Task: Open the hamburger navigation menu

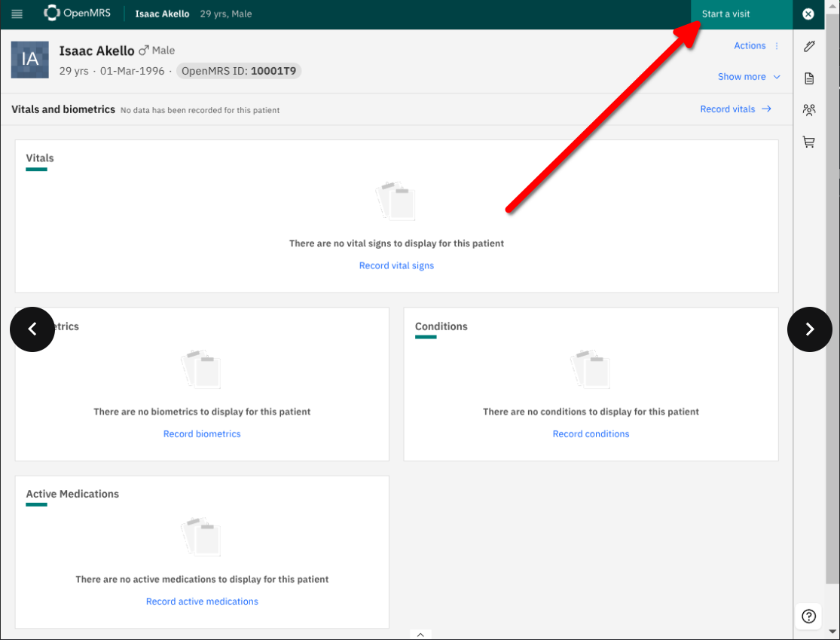Action: coord(17,14)
